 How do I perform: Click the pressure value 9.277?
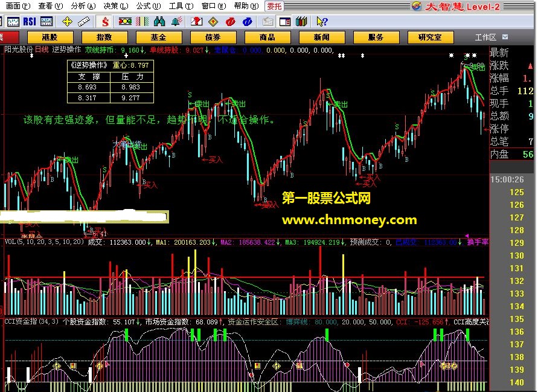tap(130, 98)
